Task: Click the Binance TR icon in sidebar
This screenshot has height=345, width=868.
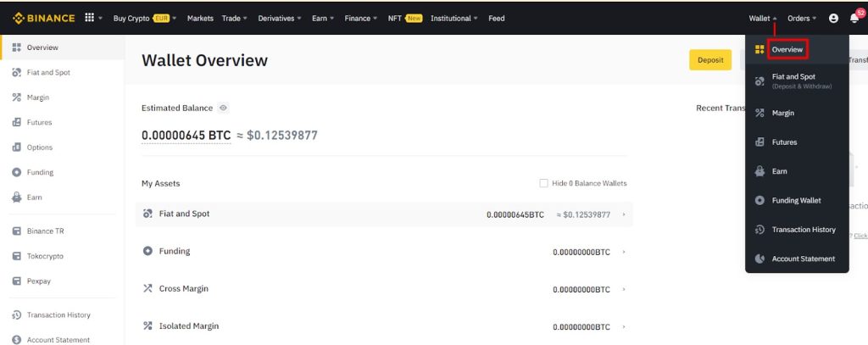Action: (17, 231)
